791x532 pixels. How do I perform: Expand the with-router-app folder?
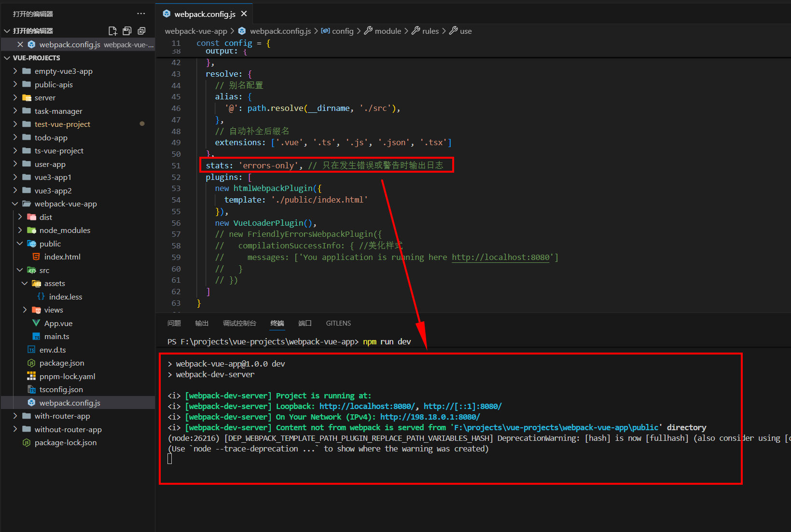[x=15, y=416]
